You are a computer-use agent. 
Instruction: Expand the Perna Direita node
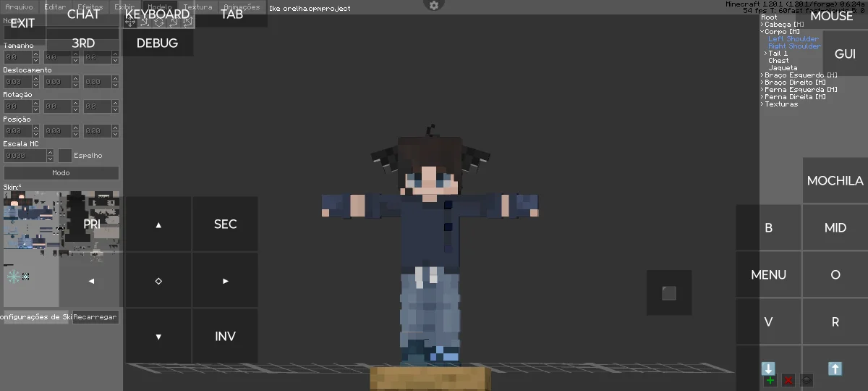tap(762, 97)
